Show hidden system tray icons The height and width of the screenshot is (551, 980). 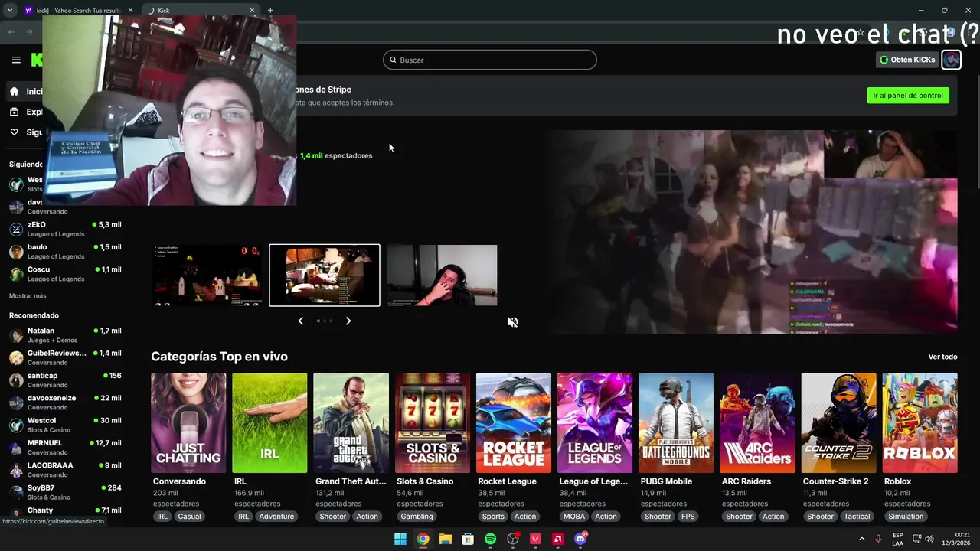[861, 539]
